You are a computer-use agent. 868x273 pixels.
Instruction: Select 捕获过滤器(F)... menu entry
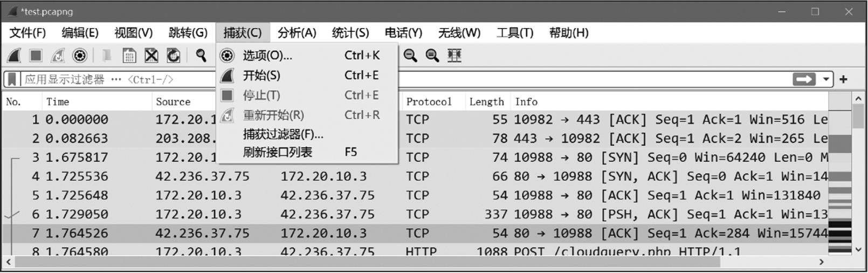click(283, 134)
